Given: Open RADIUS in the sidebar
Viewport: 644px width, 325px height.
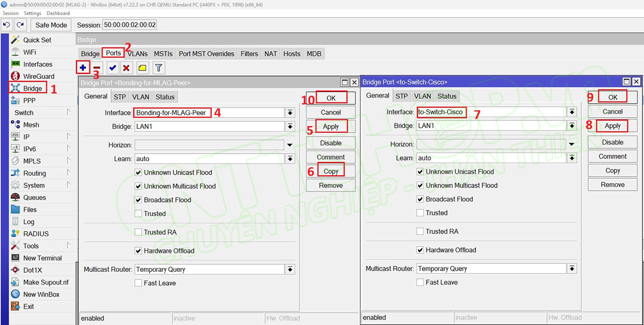Looking at the screenshot, I should click(35, 234).
